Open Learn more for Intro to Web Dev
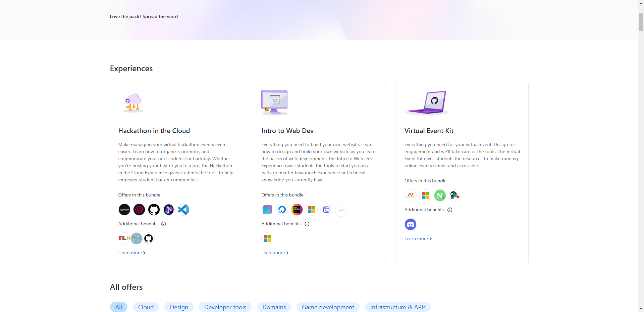Image resolution: width=644 pixels, height=312 pixels. click(275, 253)
